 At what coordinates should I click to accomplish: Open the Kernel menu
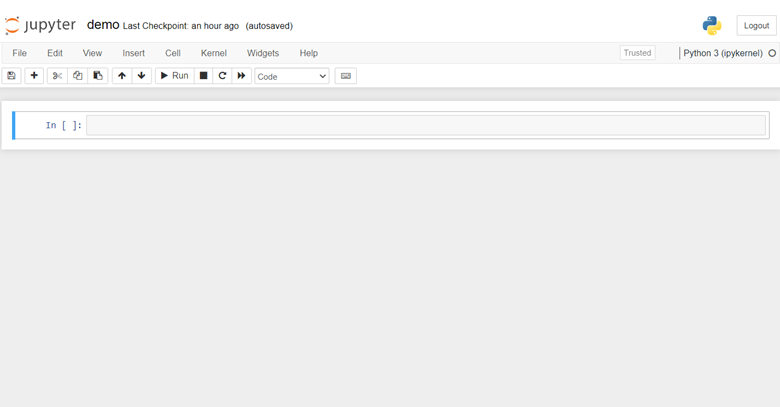[x=213, y=53]
